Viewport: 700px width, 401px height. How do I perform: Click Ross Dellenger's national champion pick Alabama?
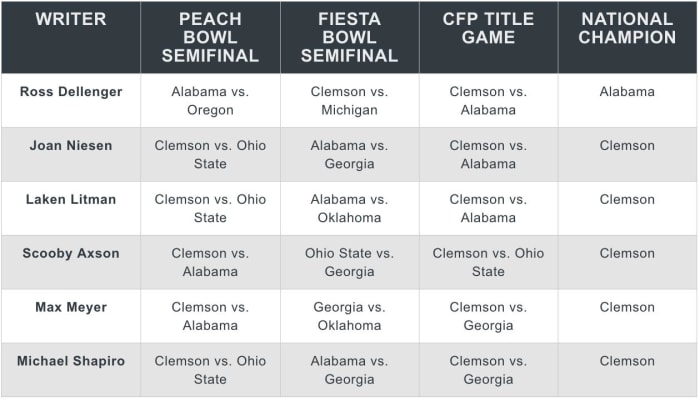627,92
